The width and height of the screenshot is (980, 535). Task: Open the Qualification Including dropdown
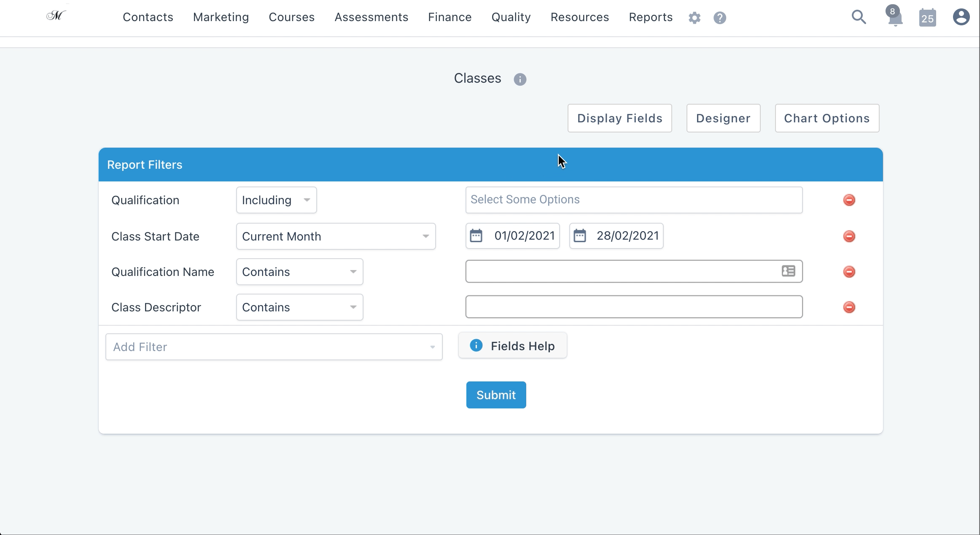[x=276, y=200]
